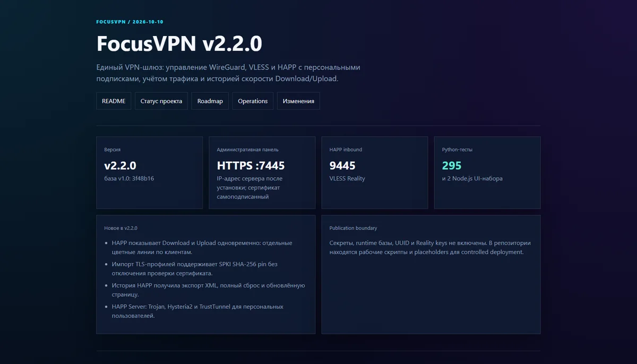Click the экспорт XML bullet item

(x=208, y=290)
